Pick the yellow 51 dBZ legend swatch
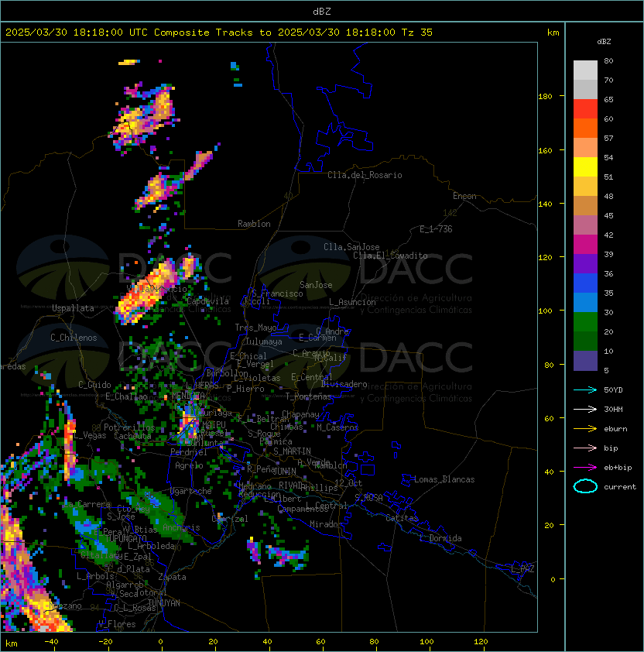 (x=585, y=167)
